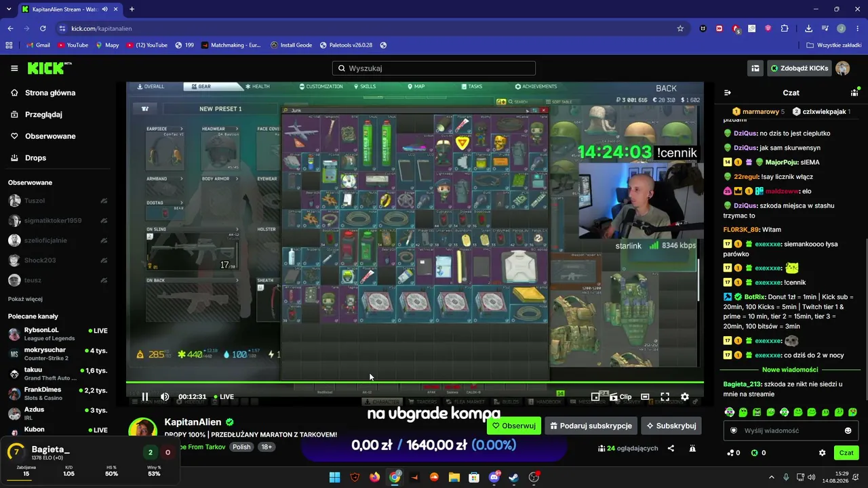Click the Polish stream tag

241,447
